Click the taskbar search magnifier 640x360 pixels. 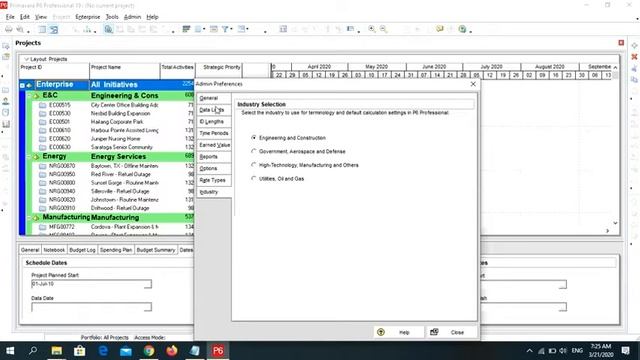point(33,351)
